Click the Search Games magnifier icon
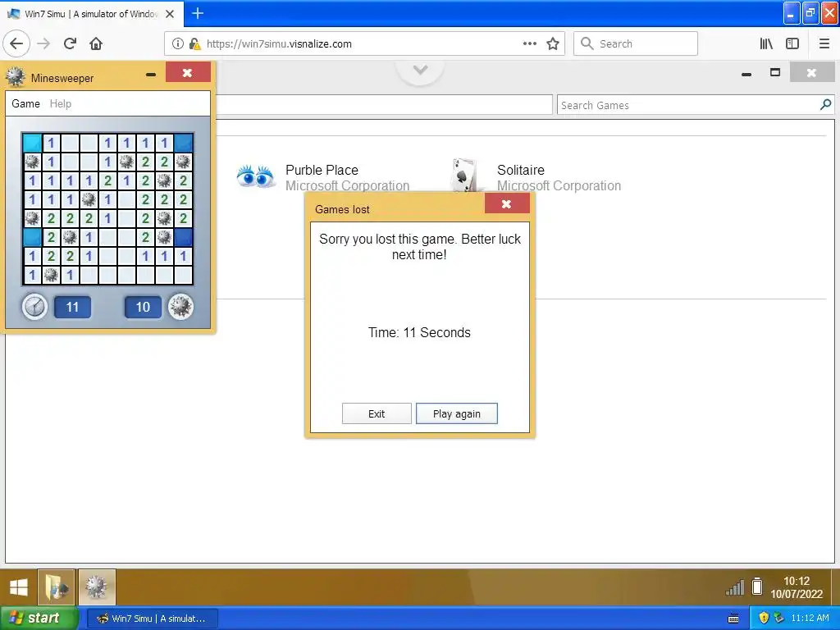Viewport: 840px width, 630px height. click(x=825, y=104)
